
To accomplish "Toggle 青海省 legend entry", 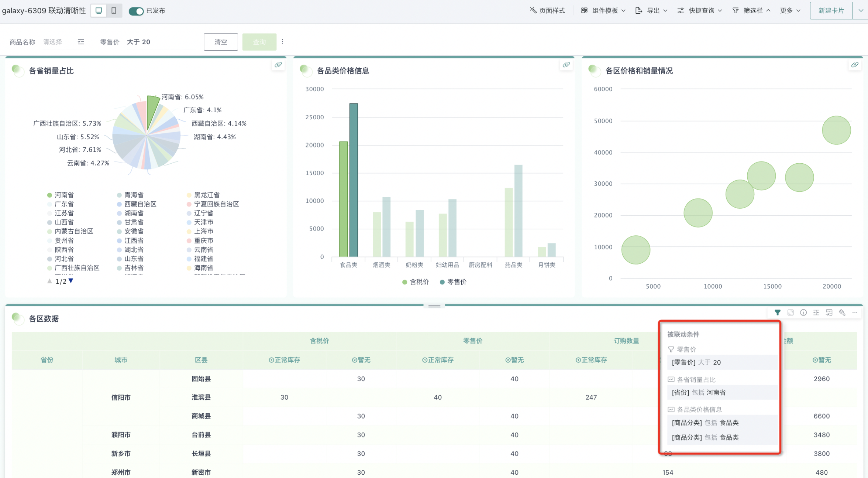I will tap(130, 195).
